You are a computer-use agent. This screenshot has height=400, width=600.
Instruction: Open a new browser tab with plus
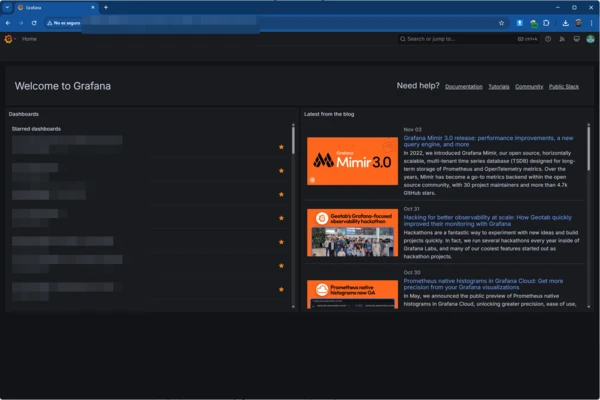coord(106,7)
